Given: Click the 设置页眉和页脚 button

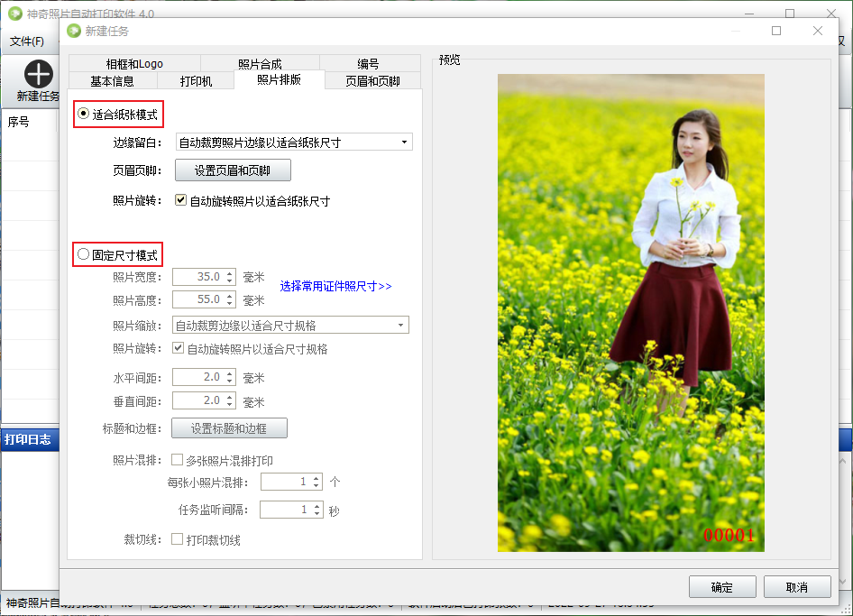Looking at the screenshot, I should point(233,170).
